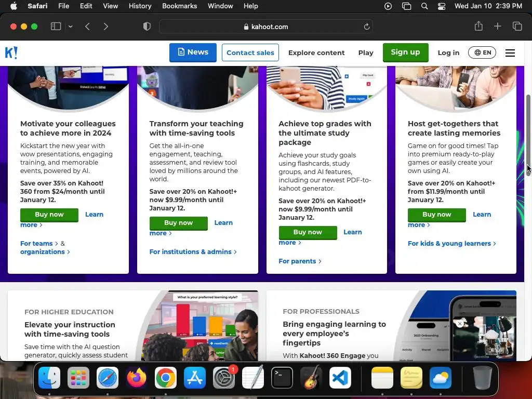Viewport: 532px width, 399px height.
Task: Open the hamburger menu icon
Action: [x=510, y=52]
